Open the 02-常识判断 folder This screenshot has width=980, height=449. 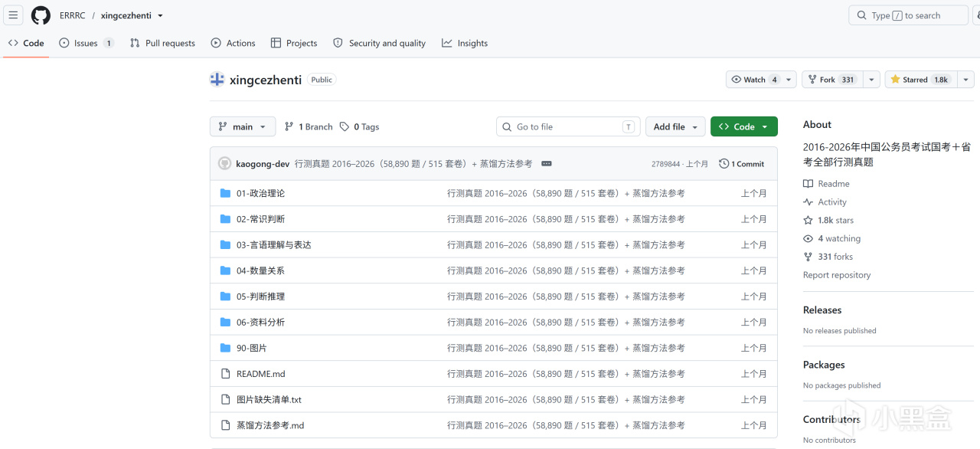[260, 219]
